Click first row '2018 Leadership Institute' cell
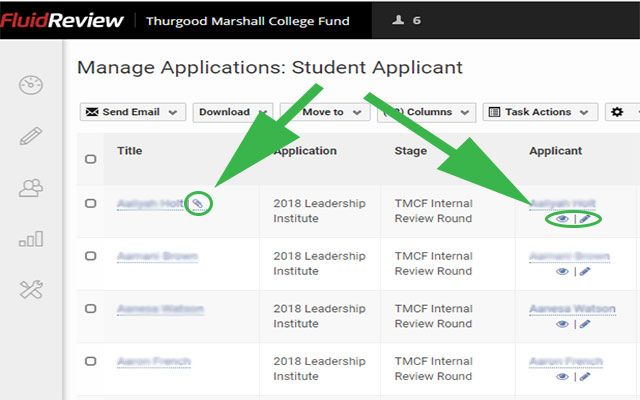The width and height of the screenshot is (640, 400). 319,211
